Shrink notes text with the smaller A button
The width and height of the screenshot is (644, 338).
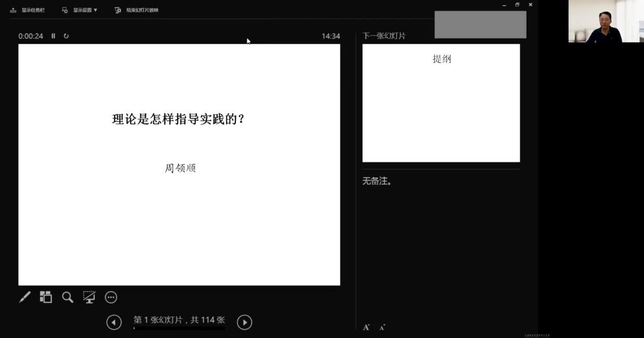pyautogui.click(x=382, y=328)
